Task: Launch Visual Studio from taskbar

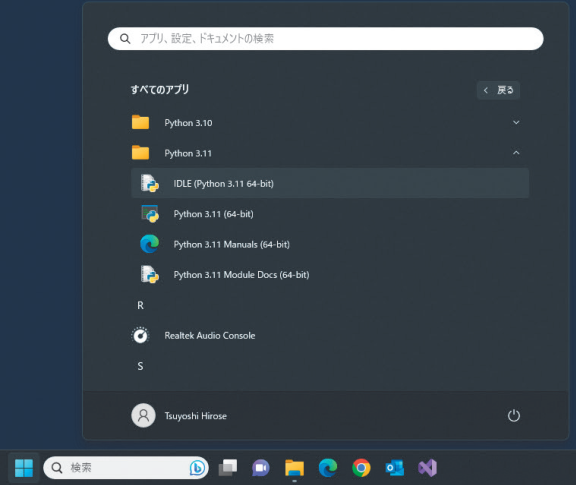Action: coord(428,468)
